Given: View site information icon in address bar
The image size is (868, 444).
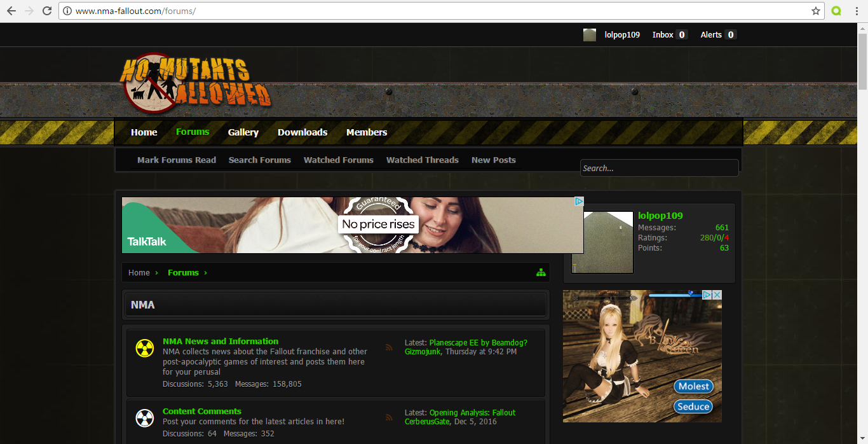Looking at the screenshot, I should pyautogui.click(x=67, y=11).
